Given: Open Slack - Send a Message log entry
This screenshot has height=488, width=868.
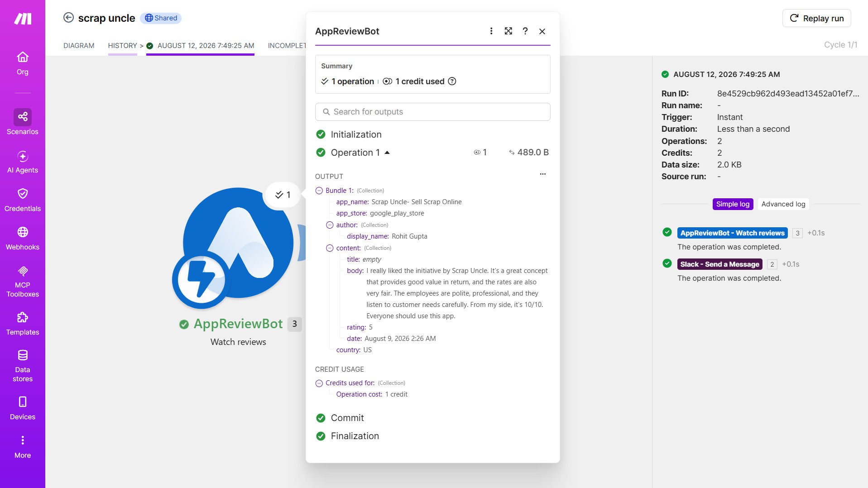Looking at the screenshot, I should coord(719,264).
